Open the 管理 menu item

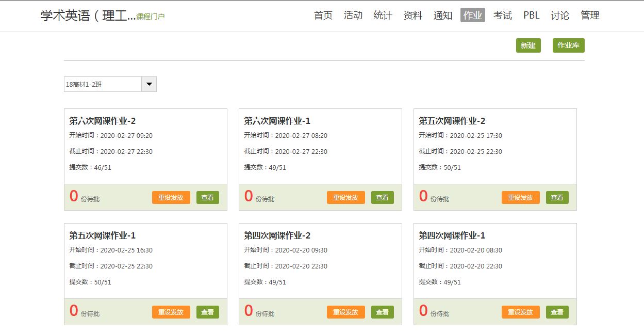590,15
